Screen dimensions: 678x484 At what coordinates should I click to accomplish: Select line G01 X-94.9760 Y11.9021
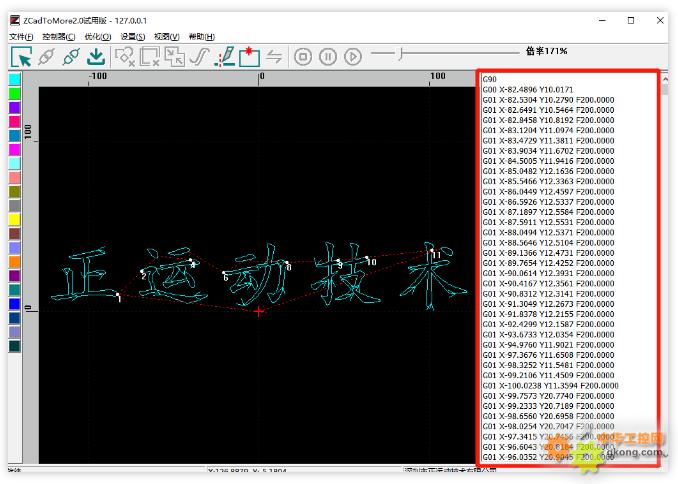(548, 345)
